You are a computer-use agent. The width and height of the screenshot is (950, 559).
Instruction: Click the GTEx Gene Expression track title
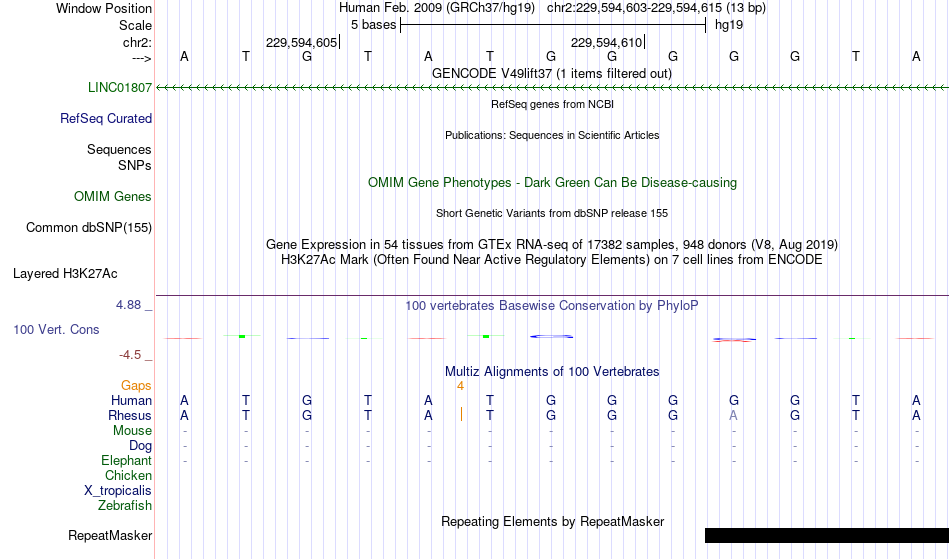coord(552,245)
